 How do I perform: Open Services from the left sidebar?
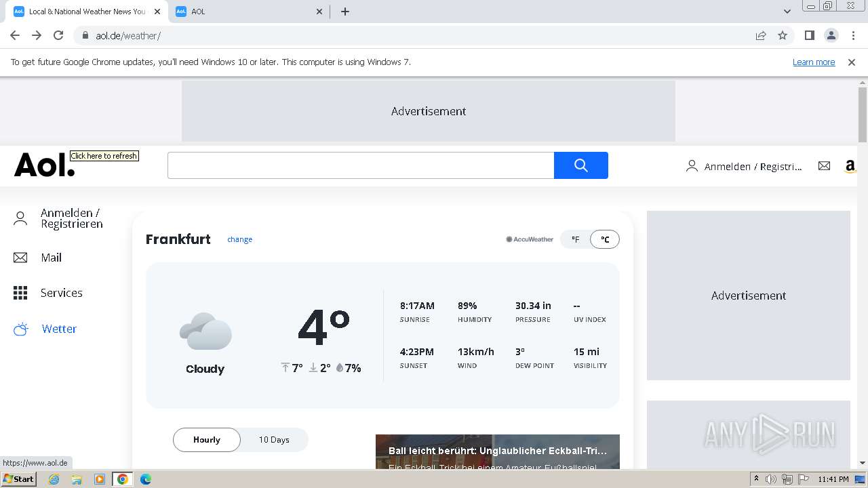click(x=62, y=293)
